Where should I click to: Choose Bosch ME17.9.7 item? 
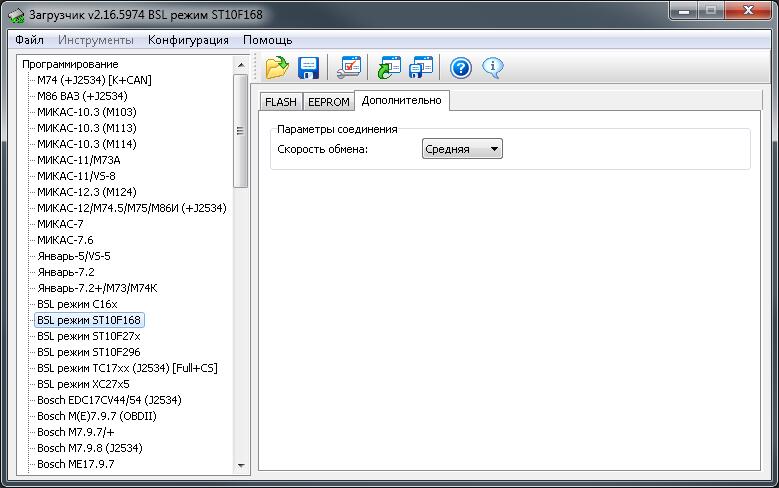pyautogui.click(x=76, y=464)
